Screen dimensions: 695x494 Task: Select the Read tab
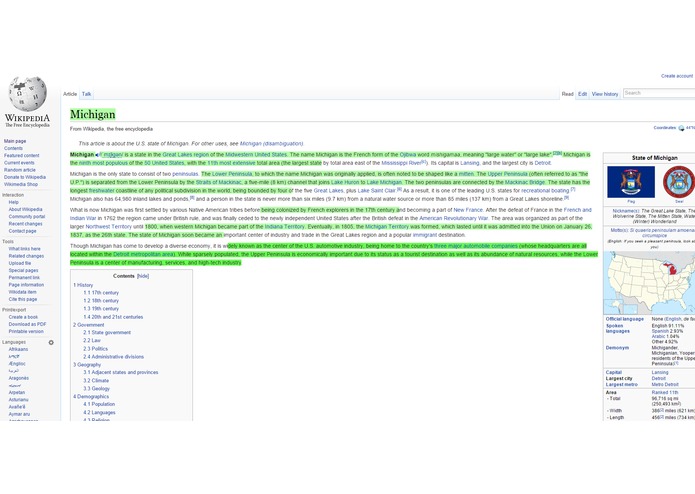(x=567, y=94)
